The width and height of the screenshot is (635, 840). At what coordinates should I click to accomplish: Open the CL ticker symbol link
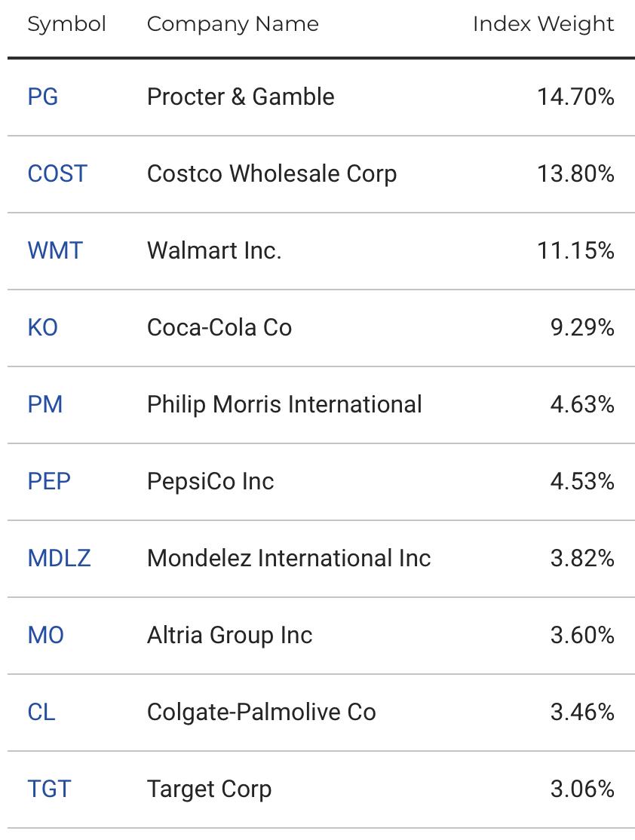[41, 712]
